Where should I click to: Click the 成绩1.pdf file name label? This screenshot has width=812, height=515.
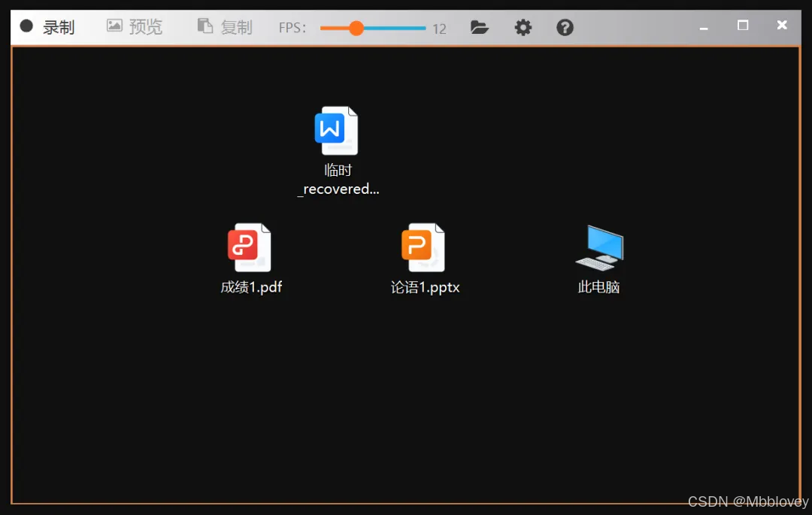(x=252, y=287)
